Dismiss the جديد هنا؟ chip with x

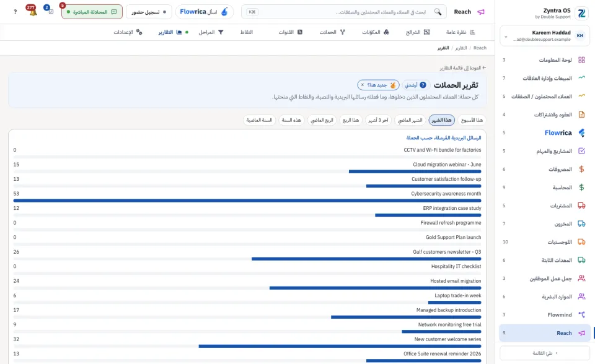pos(363,85)
